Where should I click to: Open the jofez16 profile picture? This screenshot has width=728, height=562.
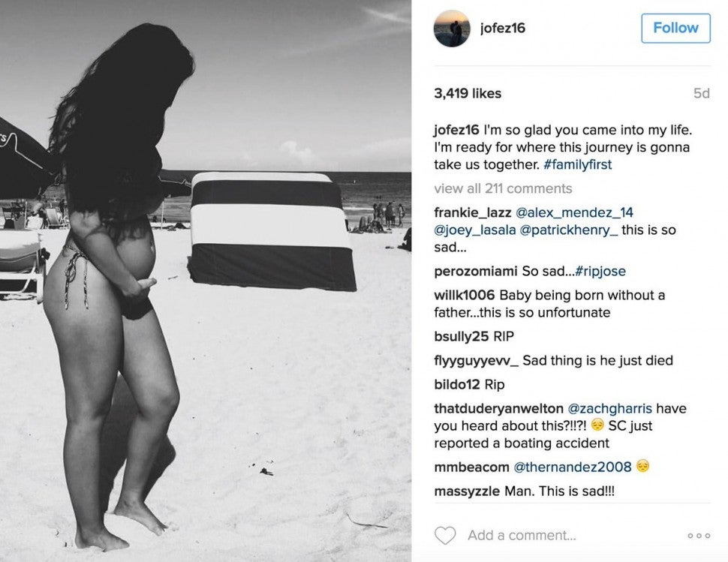(x=452, y=29)
